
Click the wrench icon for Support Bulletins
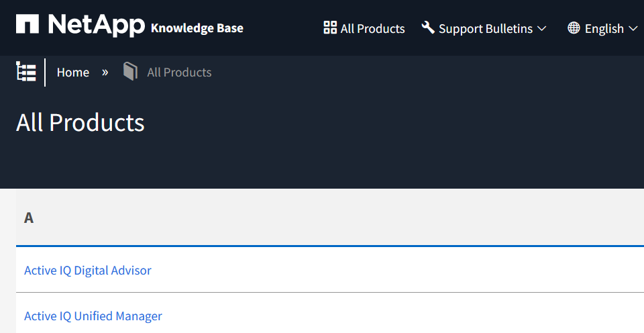(x=428, y=28)
